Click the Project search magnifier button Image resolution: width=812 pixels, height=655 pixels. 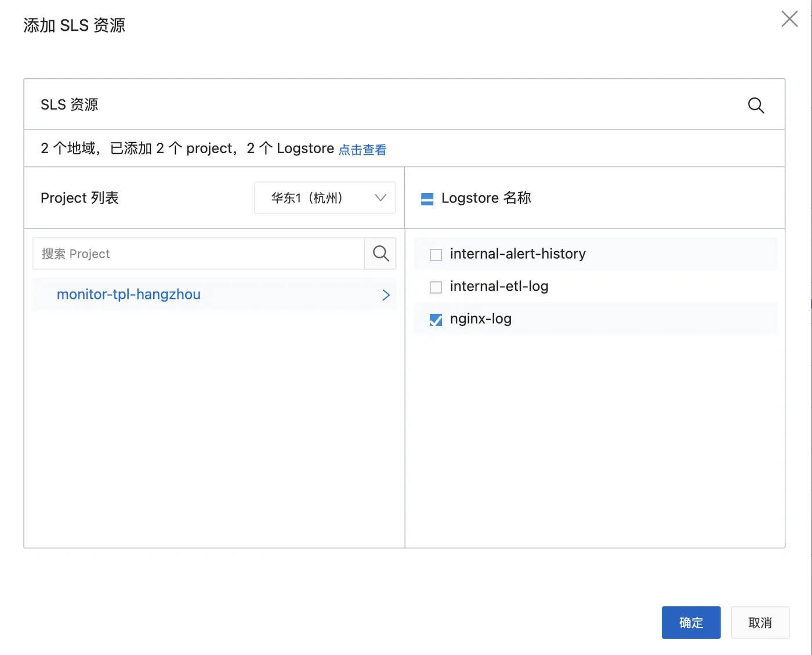click(x=380, y=254)
